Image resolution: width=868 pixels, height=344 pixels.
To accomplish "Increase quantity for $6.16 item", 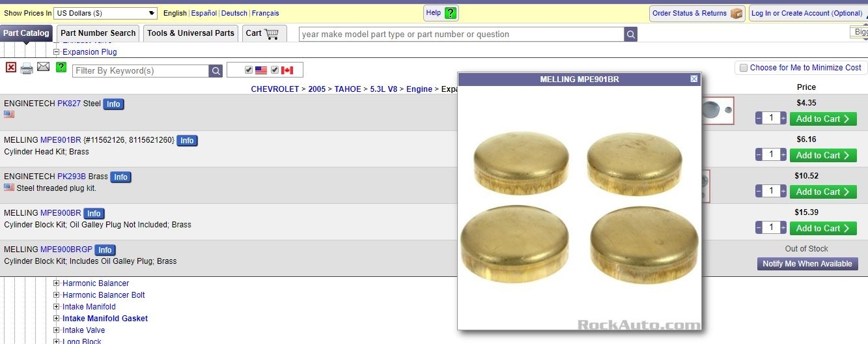I will [x=783, y=155].
